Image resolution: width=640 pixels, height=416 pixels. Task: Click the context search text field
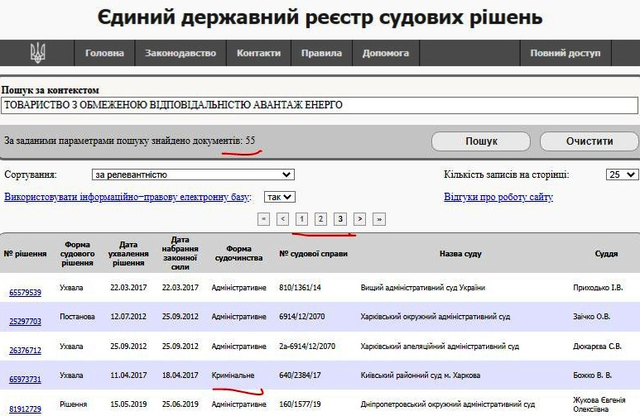click(318, 105)
